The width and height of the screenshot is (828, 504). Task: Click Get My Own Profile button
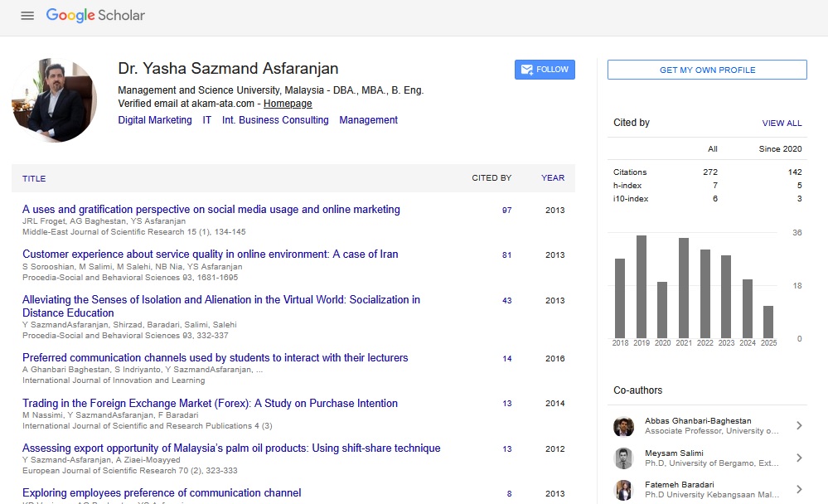pos(707,70)
